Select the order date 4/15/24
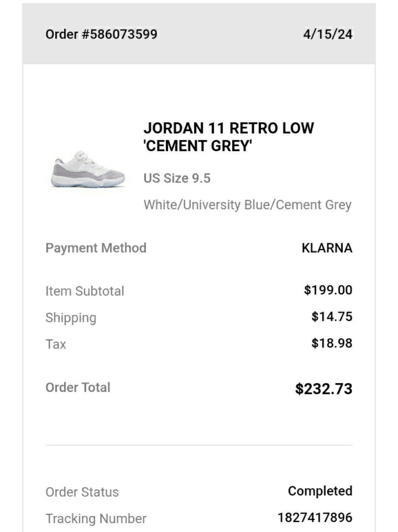 click(x=328, y=34)
